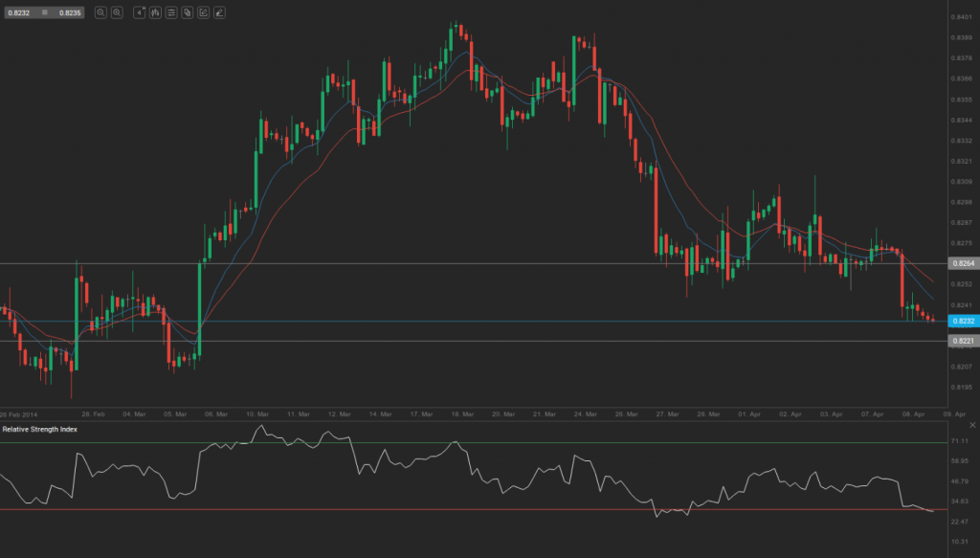Viewport: 980px width, 558px height.
Task: Open the spread indicator between bid and ask
Action: (45, 12)
